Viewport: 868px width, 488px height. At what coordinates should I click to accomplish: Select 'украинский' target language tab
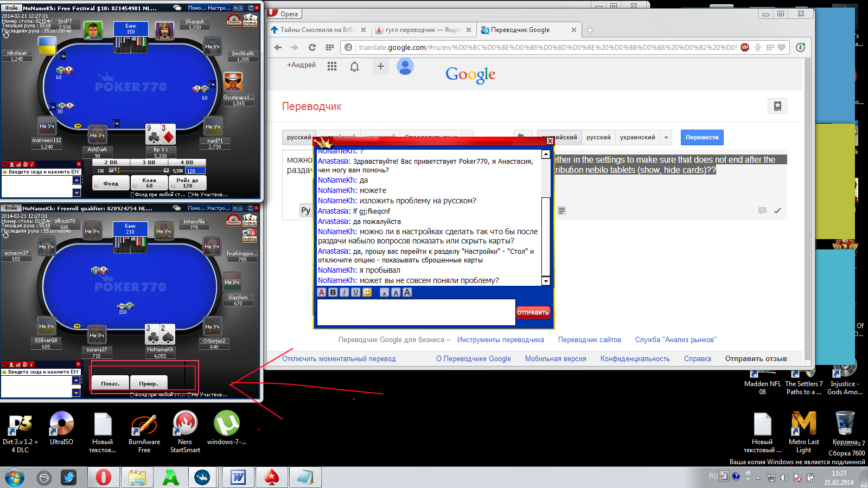tap(637, 137)
